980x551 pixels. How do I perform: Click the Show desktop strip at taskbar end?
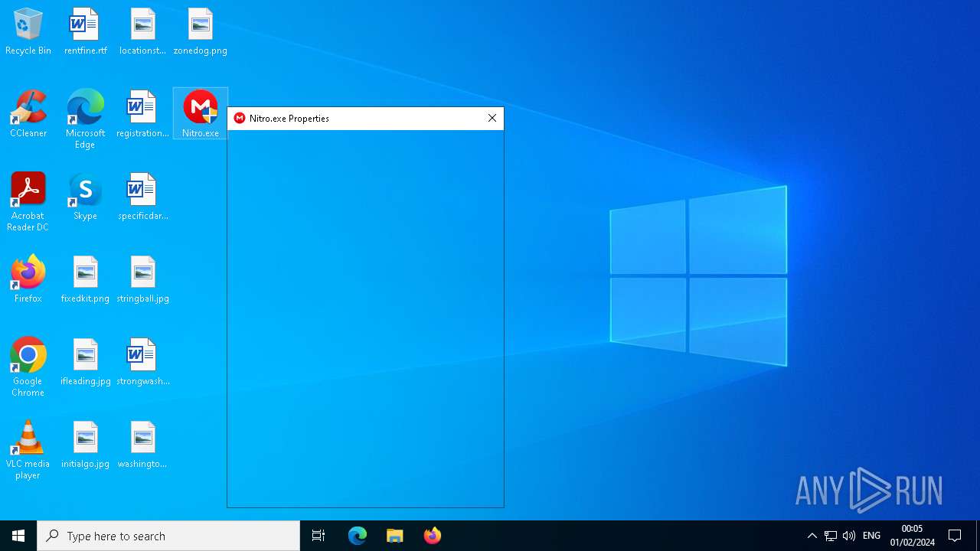pyautogui.click(x=978, y=536)
